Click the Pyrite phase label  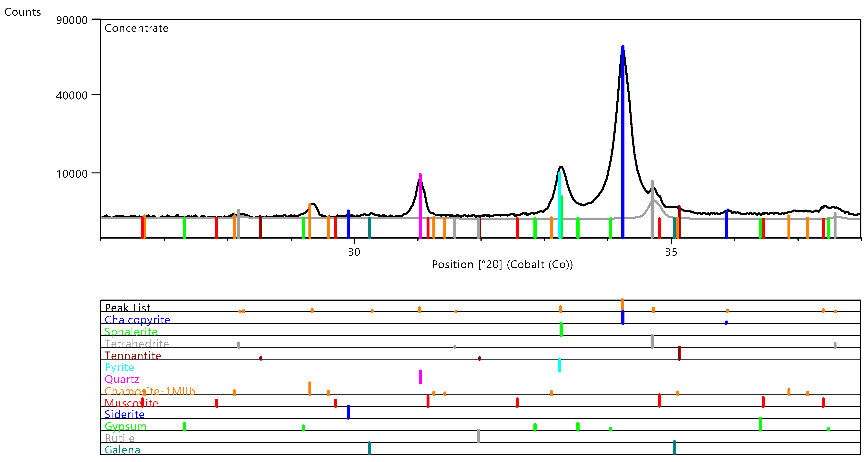[119, 367]
